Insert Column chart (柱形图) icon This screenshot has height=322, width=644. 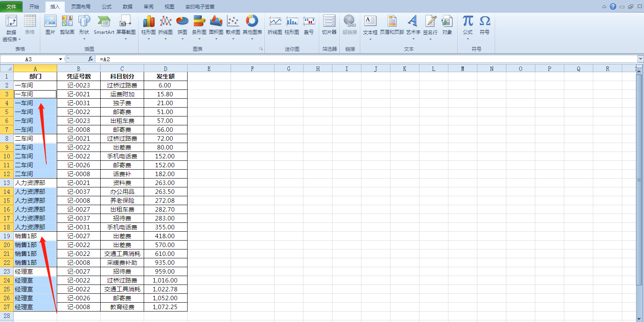[x=149, y=21]
